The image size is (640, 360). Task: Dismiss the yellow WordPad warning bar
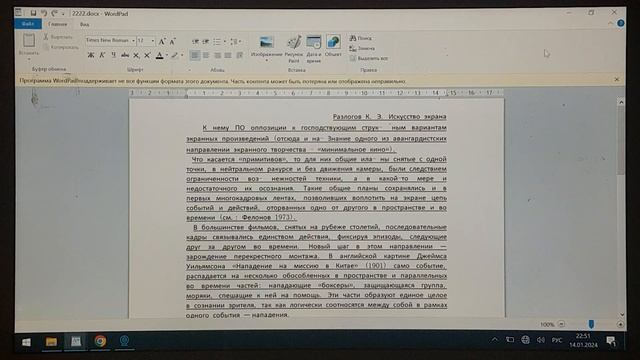click(x=617, y=80)
